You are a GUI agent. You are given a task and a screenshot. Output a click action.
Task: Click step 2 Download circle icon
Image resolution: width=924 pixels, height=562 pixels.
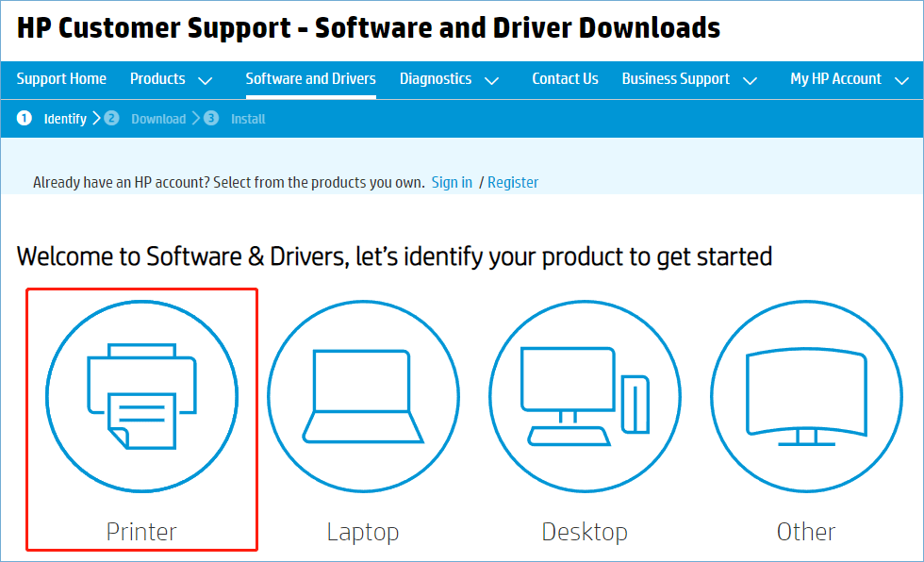click(112, 119)
